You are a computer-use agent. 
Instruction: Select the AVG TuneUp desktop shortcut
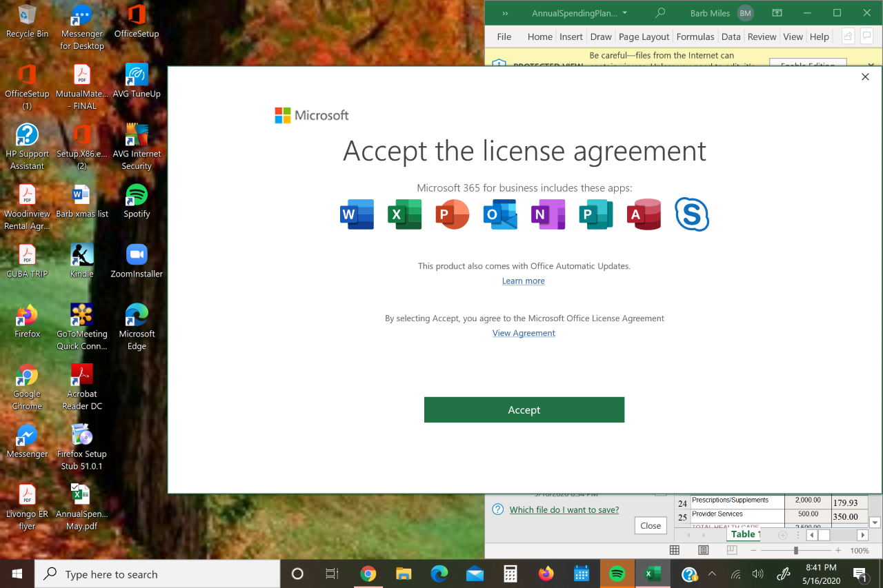coord(137,81)
